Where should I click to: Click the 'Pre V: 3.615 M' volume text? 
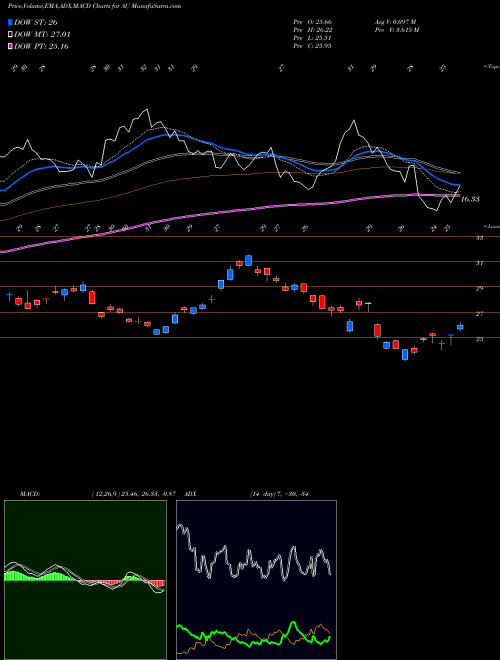pyautogui.click(x=396, y=30)
